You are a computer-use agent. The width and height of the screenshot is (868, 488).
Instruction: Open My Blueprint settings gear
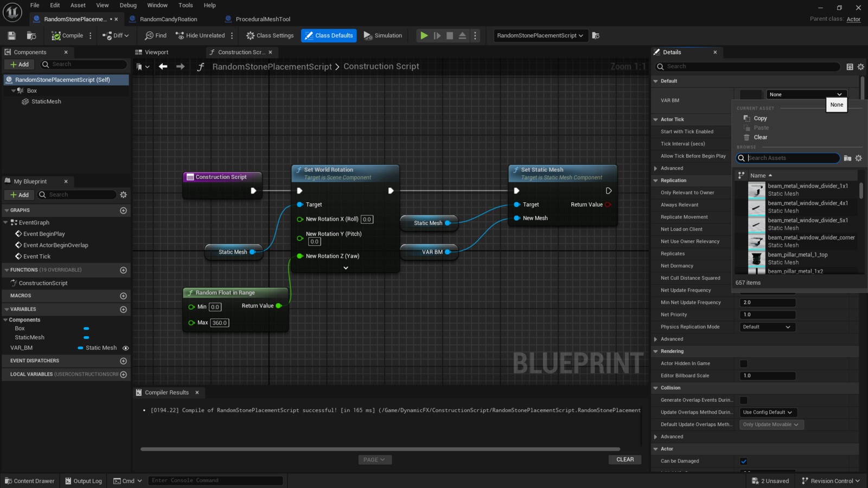pyautogui.click(x=123, y=195)
